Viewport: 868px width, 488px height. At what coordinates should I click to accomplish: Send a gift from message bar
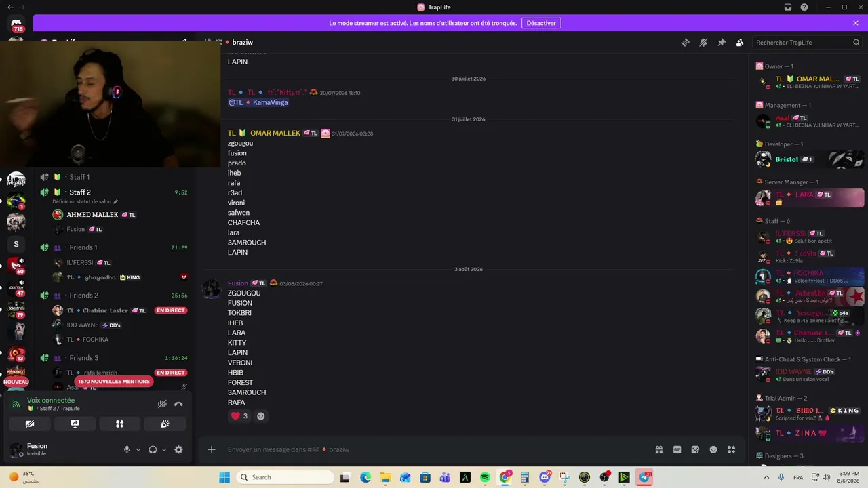point(658,449)
